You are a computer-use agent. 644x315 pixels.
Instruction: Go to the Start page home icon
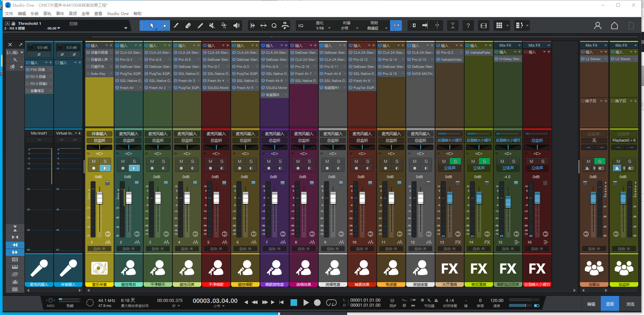point(614,25)
